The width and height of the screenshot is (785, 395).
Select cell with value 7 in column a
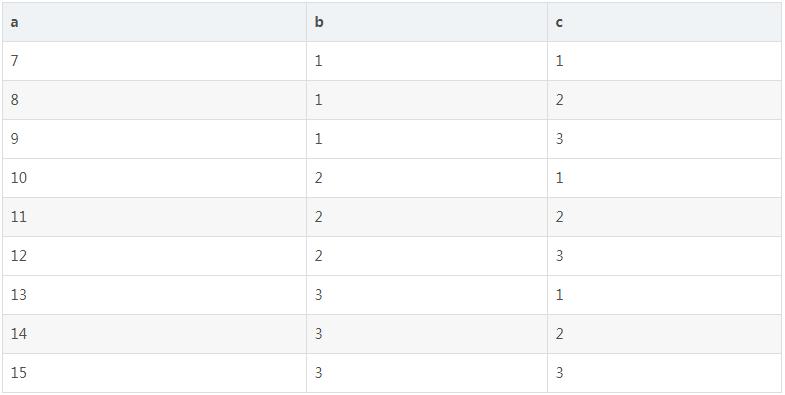coord(154,61)
